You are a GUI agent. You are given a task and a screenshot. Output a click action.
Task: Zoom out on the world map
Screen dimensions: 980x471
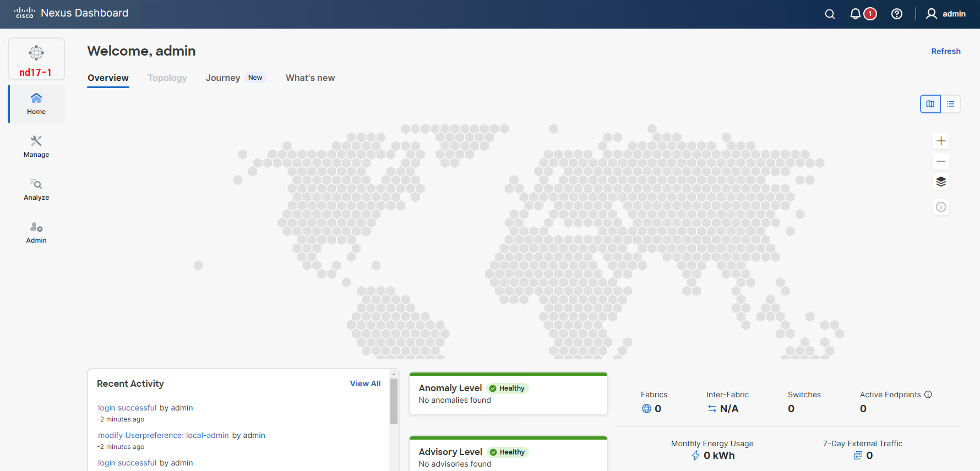point(941,162)
